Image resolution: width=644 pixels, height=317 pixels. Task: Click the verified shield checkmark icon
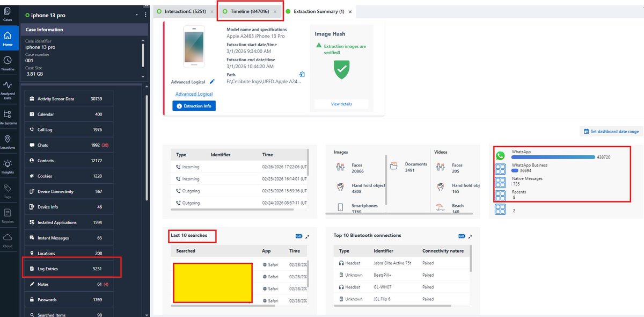coord(342,69)
